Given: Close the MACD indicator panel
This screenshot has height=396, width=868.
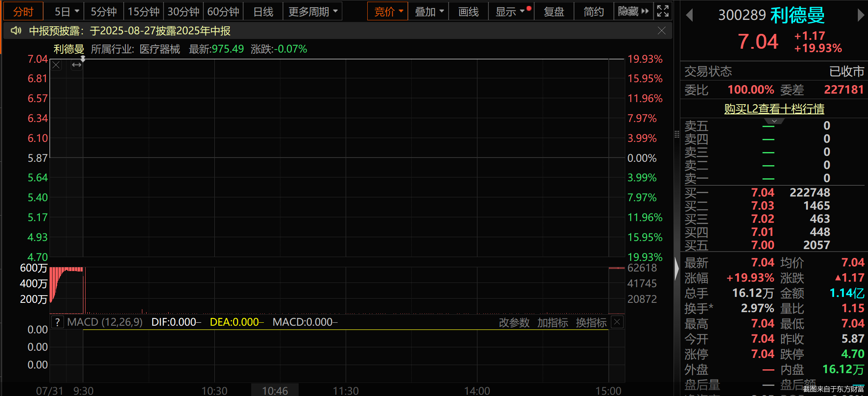Looking at the screenshot, I should pos(617,322).
